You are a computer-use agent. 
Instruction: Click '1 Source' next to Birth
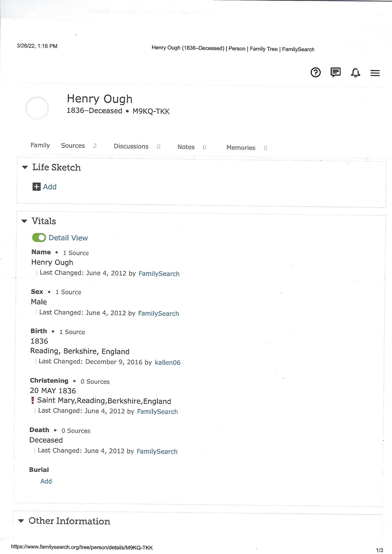tap(72, 332)
